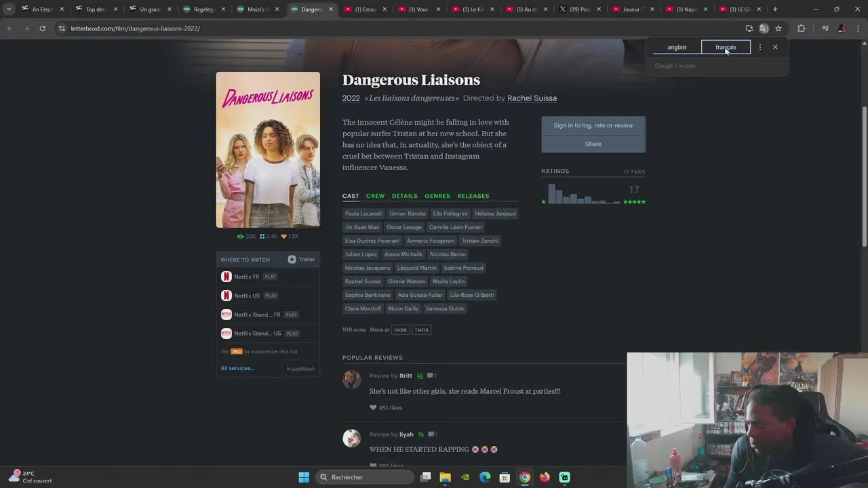Switch to the RELEASES tab
This screenshot has width=868, height=488.
pyautogui.click(x=473, y=196)
